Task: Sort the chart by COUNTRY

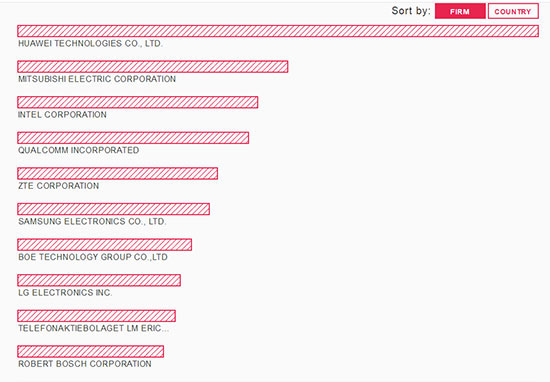Action: point(513,11)
